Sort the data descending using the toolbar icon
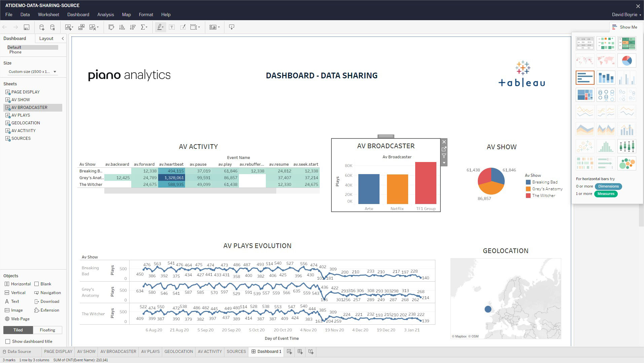 click(133, 27)
